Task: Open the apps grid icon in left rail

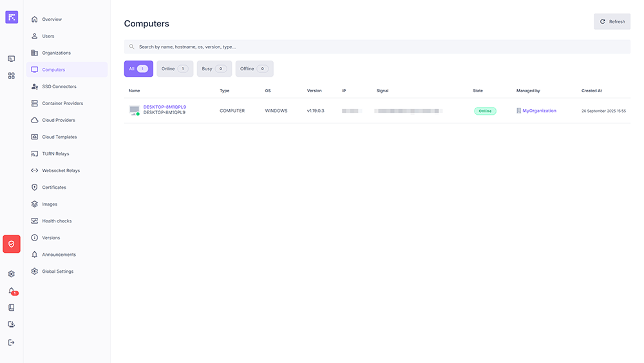Action: click(x=12, y=75)
